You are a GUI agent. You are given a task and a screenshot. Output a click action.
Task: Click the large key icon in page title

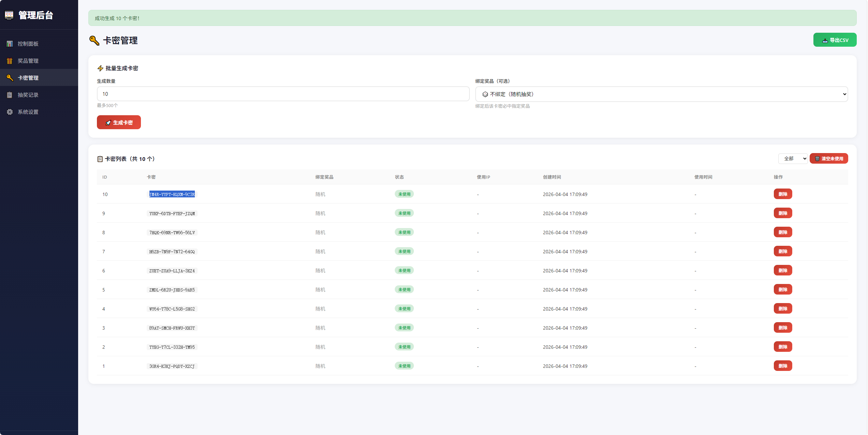point(94,41)
